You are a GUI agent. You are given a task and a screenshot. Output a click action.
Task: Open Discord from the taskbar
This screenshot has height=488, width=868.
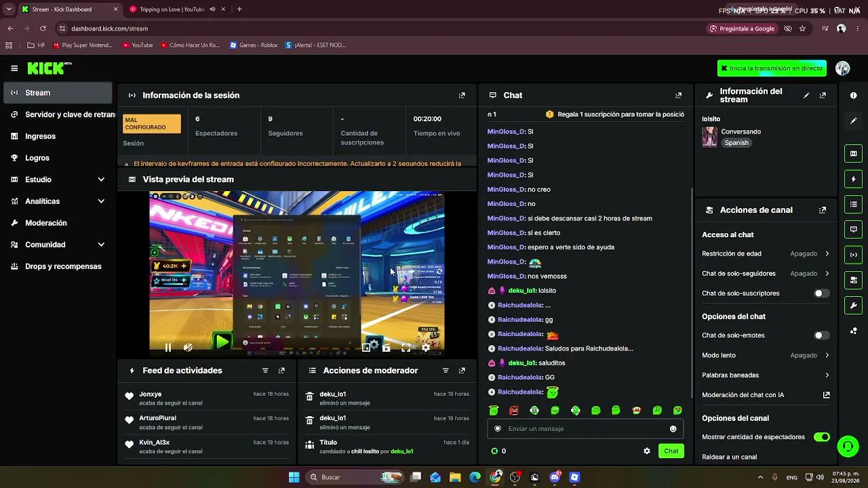point(555,477)
